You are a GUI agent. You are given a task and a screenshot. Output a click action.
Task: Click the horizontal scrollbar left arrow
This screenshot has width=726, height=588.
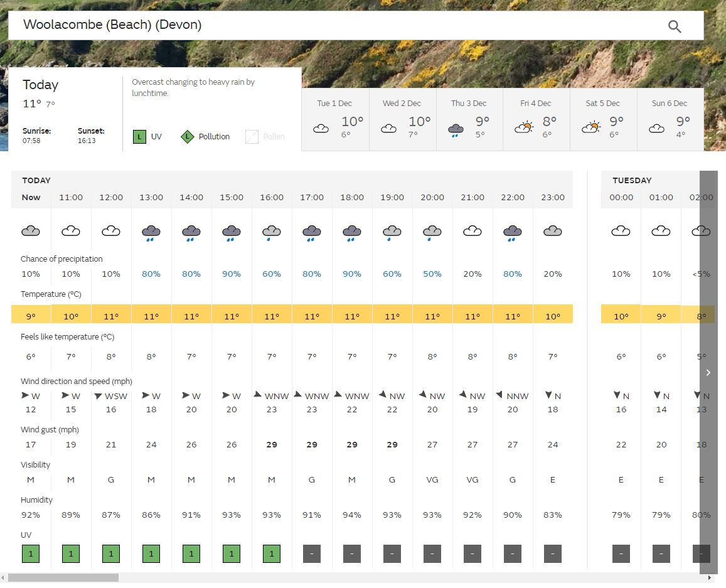point(4,577)
